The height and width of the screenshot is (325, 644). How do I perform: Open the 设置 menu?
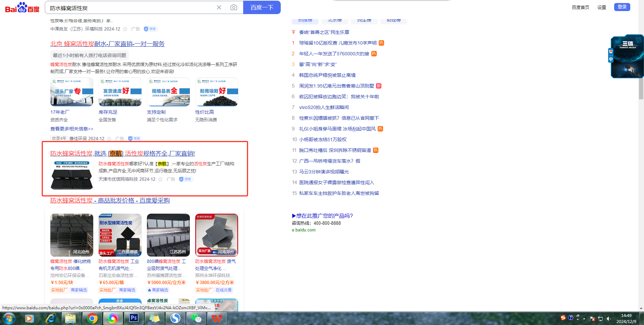click(x=602, y=7)
